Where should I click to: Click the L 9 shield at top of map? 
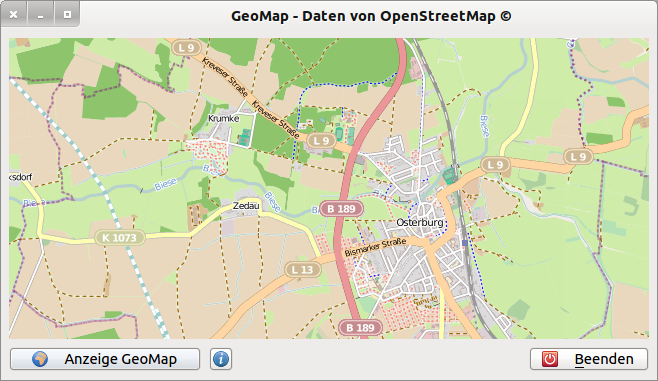coord(187,48)
